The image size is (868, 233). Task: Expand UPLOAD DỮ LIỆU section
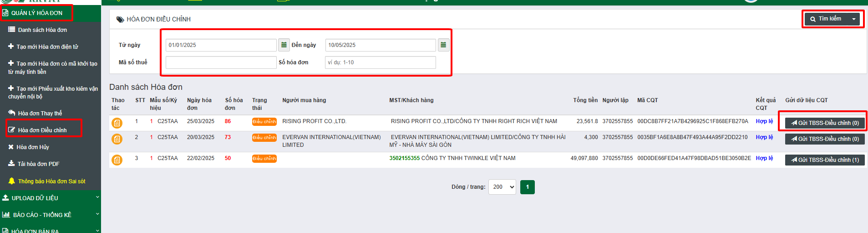(x=50, y=198)
